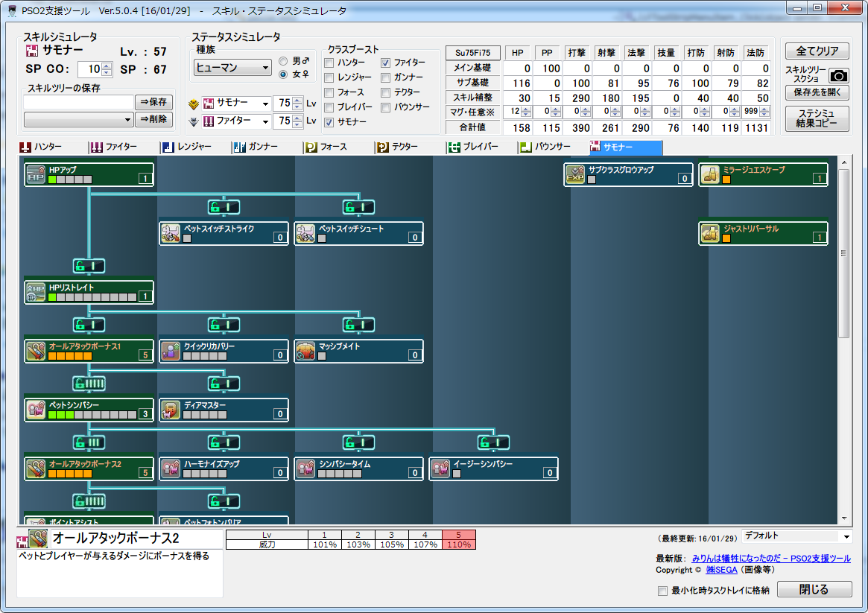Switch to the ガンナー tab
868x613 pixels.
click(x=267, y=147)
